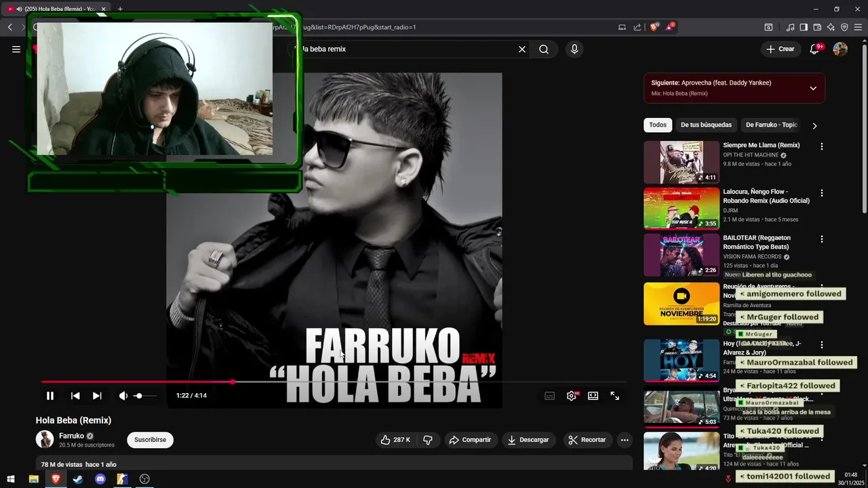This screenshot has height=488, width=868.
Task: Skip to the previous video
Action: (75, 396)
